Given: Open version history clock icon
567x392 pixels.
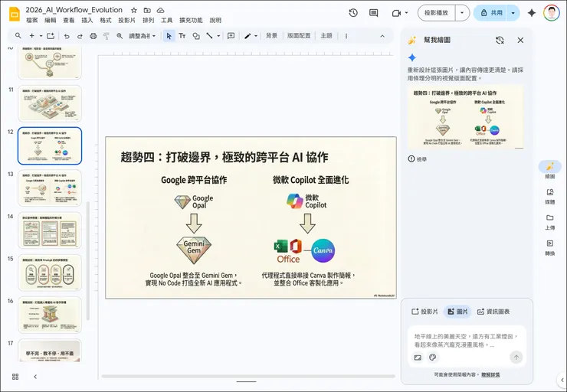Looking at the screenshot, I should 353,13.
